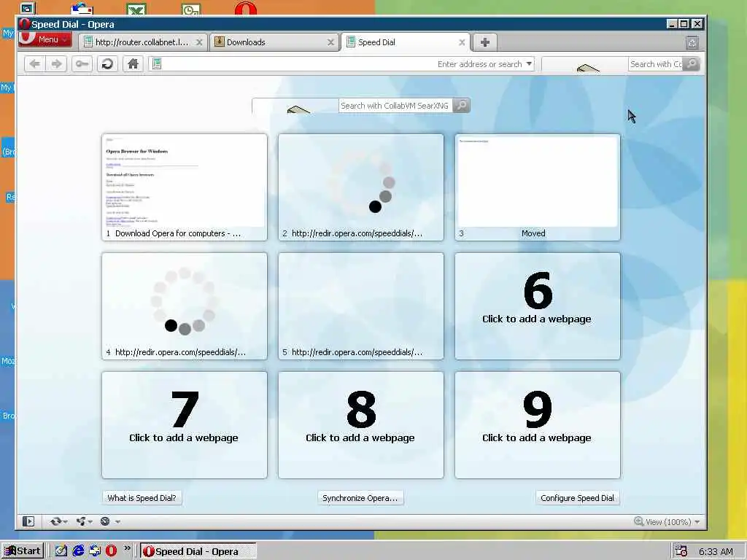747x560 pixels.
Task: Close the router.collabnet tab
Action: click(200, 42)
